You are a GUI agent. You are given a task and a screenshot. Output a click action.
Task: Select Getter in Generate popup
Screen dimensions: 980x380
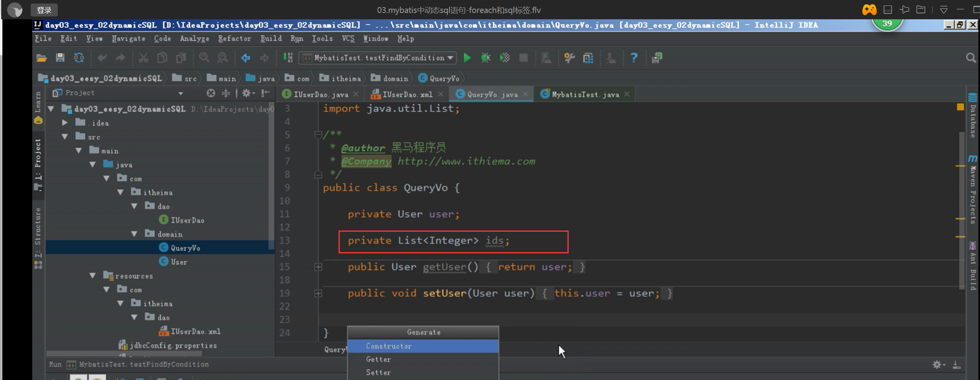(423, 360)
